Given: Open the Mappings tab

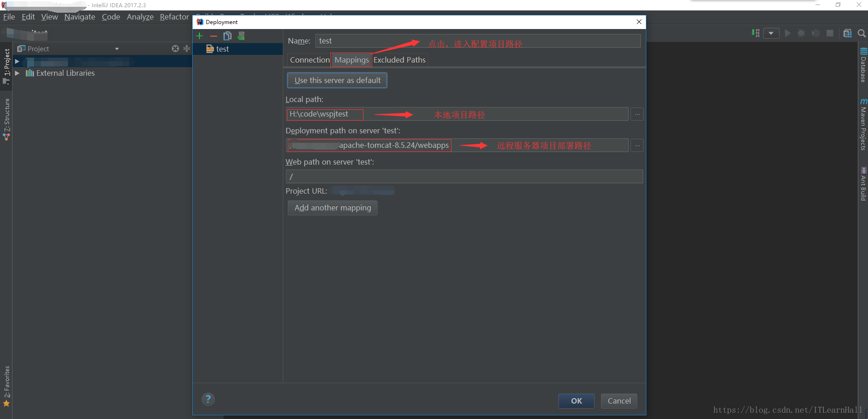Looking at the screenshot, I should coord(352,60).
